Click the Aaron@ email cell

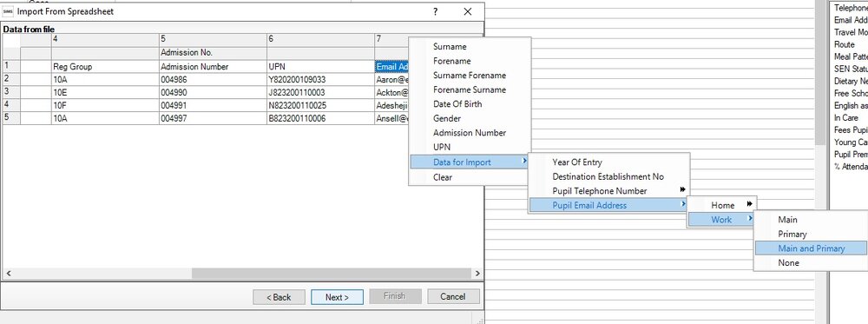coord(392,79)
